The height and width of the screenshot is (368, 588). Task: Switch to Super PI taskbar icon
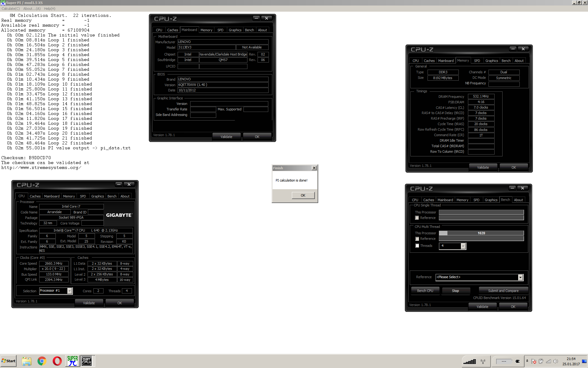[72, 361]
